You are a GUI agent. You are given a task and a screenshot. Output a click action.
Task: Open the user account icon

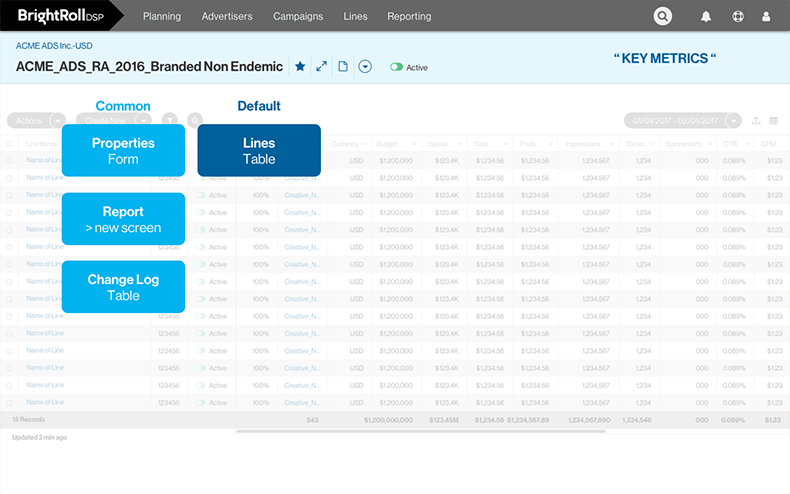coord(767,17)
